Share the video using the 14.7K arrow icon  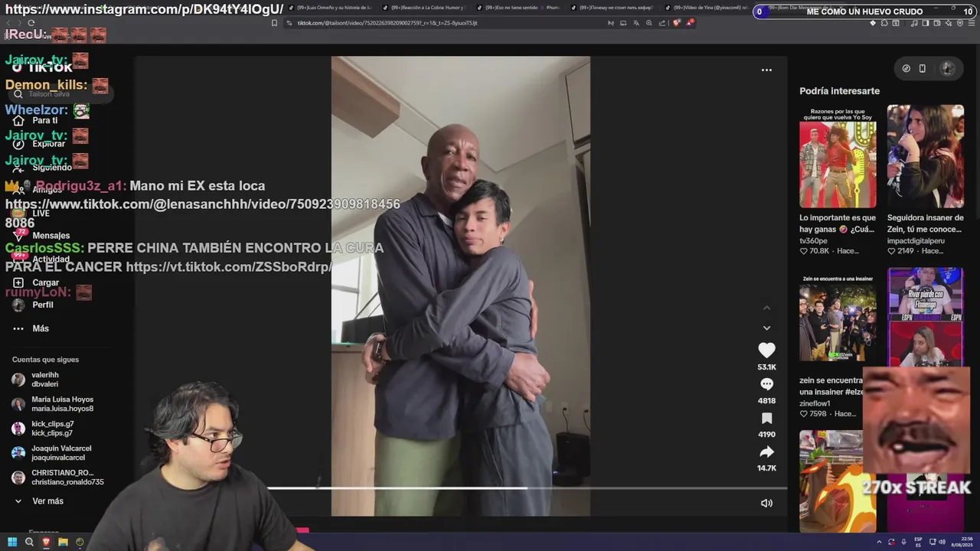coord(766,452)
